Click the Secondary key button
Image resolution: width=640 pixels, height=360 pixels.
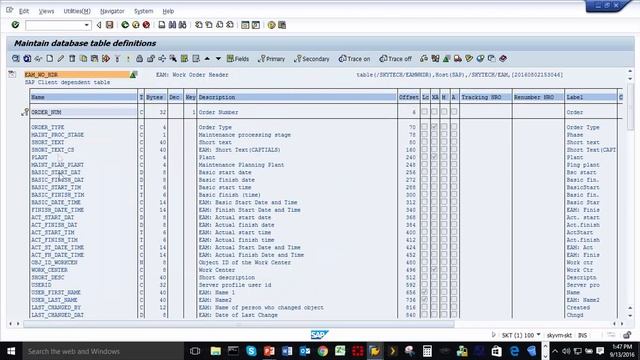[x=311, y=59]
